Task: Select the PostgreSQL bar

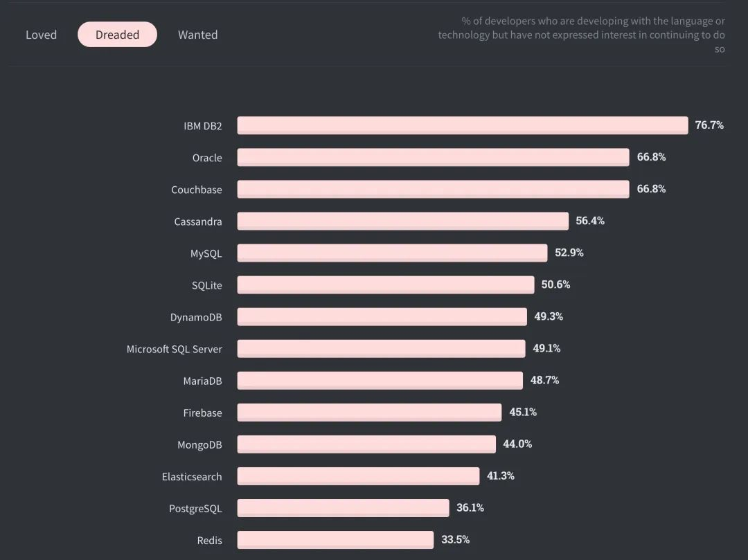Action: (343, 509)
